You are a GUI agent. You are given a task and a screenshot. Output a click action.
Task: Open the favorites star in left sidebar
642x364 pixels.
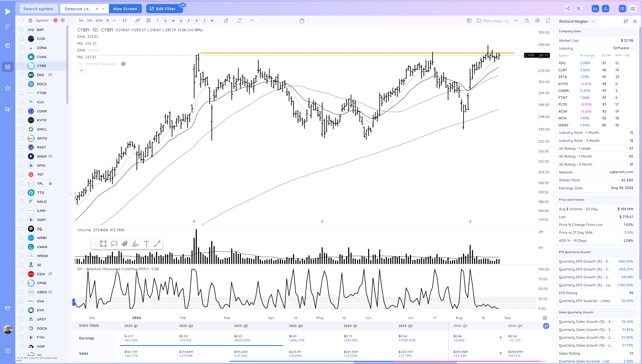8,88
